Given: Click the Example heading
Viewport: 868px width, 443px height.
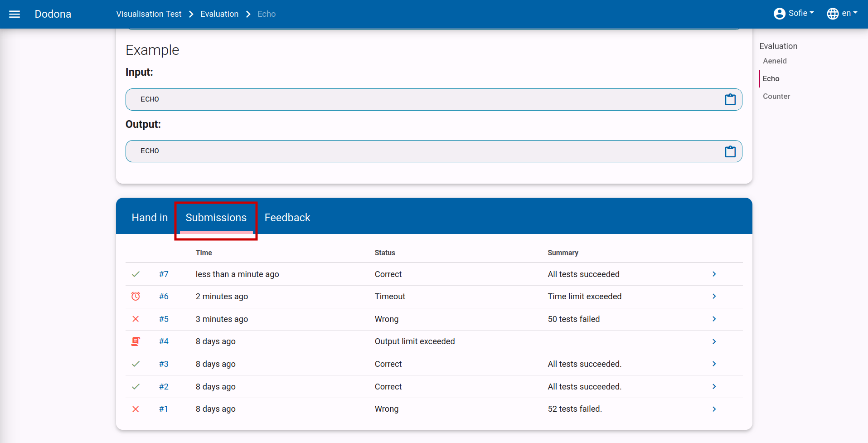Looking at the screenshot, I should [x=152, y=50].
